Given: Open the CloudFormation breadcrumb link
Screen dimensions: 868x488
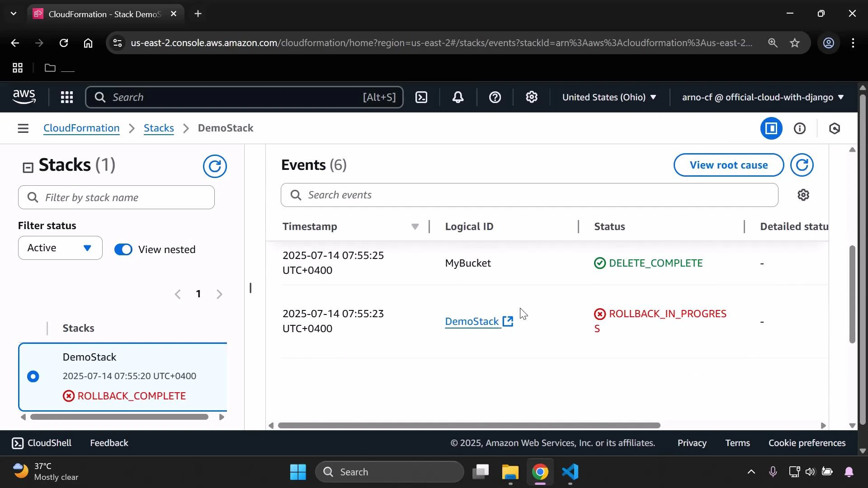Looking at the screenshot, I should [x=81, y=128].
